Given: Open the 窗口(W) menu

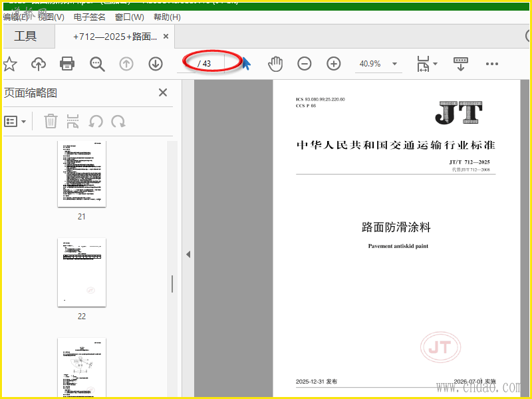Looking at the screenshot, I should (x=129, y=17).
